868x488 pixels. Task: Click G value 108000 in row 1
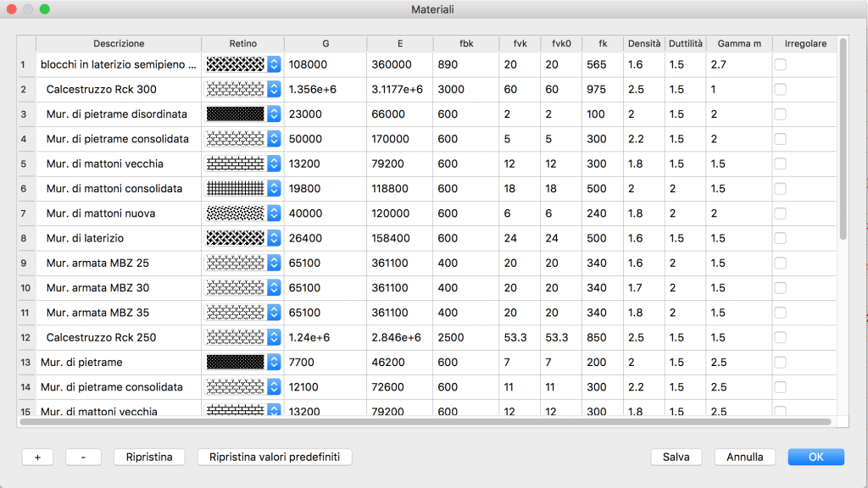(308, 64)
